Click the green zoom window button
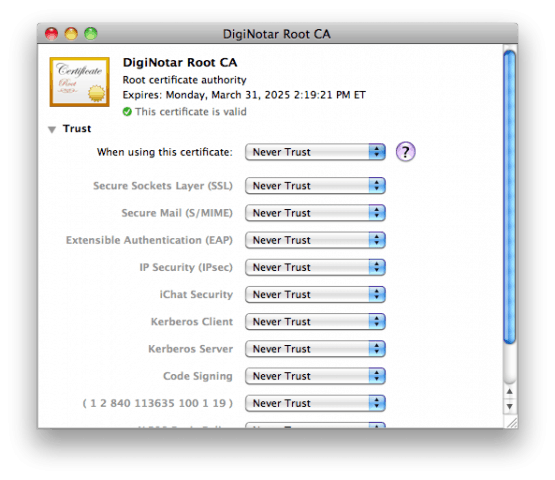The image size is (555, 480). coord(91,34)
